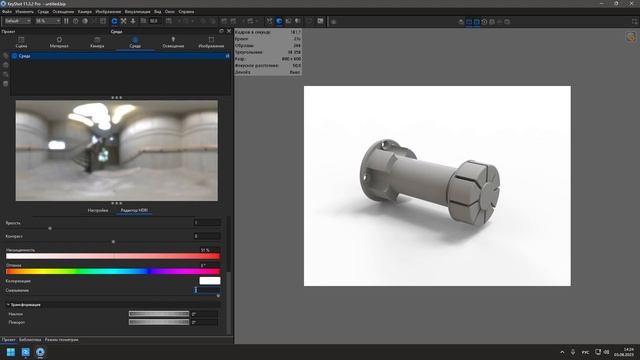
Task: Click the Поворот angle value field
Action: 204,322
